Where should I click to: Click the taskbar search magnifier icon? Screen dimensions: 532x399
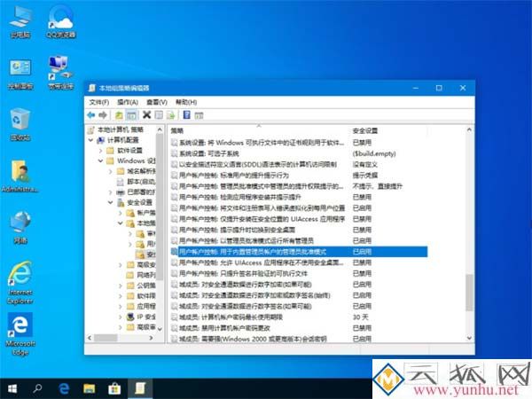click(37, 388)
